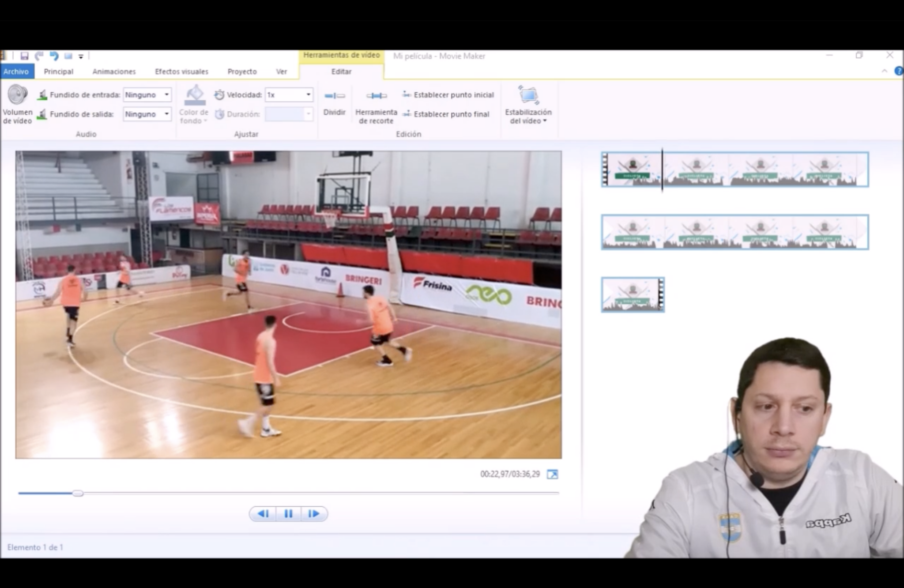Select the last clip thumbnail in the storyboard
Viewport: 904px width, 588px height.
coord(633,295)
